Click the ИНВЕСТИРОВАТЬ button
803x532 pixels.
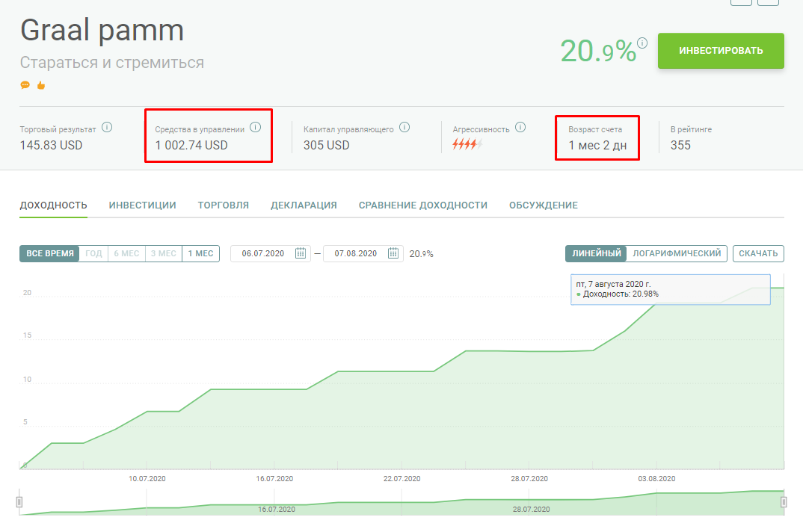coord(721,51)
